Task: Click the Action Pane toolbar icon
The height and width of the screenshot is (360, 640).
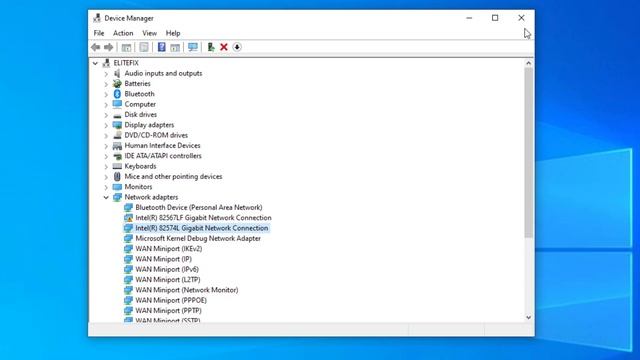Action: coord(175,47)
